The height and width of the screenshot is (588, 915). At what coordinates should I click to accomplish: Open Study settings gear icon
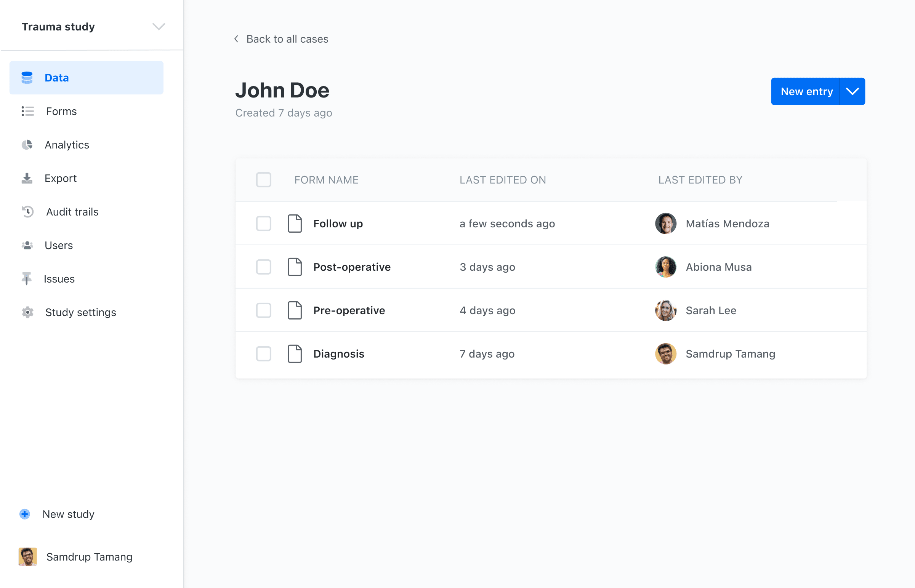[27, 312]
